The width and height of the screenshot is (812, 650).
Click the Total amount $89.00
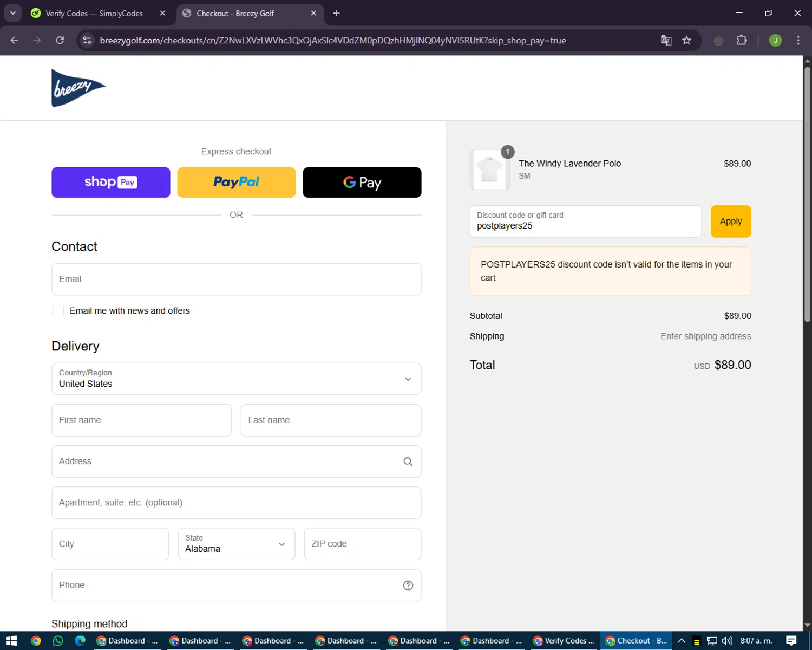(733, 365)
